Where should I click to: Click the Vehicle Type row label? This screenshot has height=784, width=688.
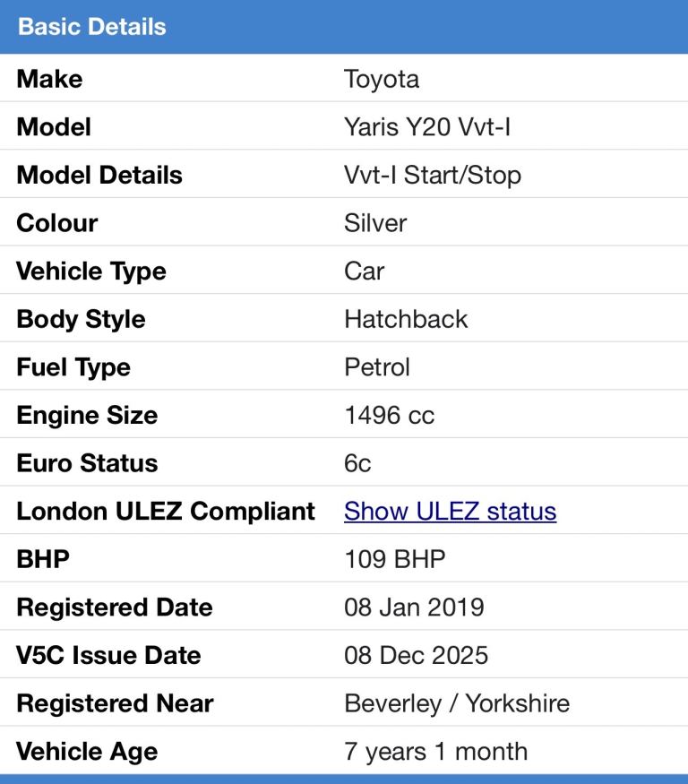(91, 271)
